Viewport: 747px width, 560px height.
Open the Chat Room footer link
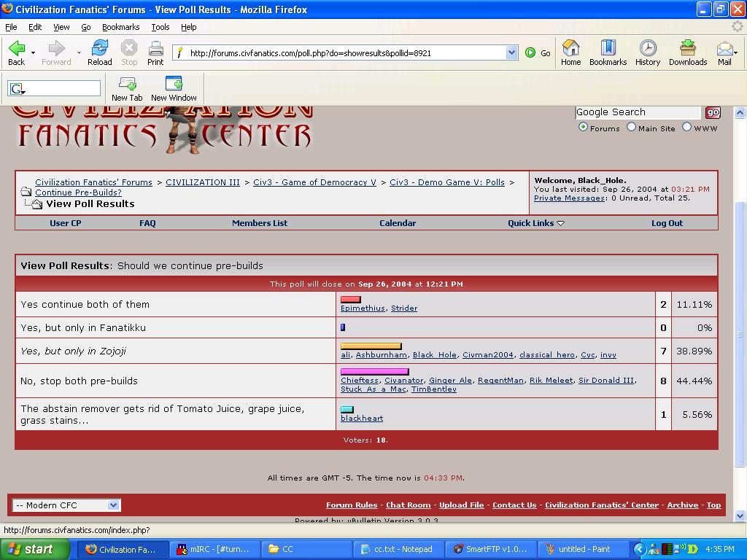click(x=409, y=505)
